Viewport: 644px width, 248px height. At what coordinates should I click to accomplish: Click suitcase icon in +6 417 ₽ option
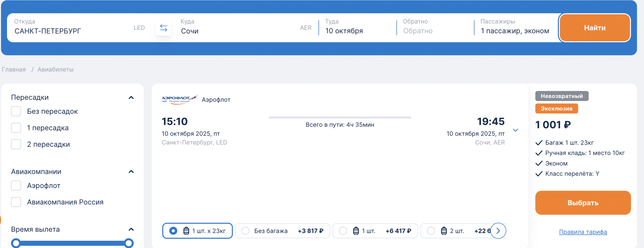pyautogui.click(x=356, y=231)
